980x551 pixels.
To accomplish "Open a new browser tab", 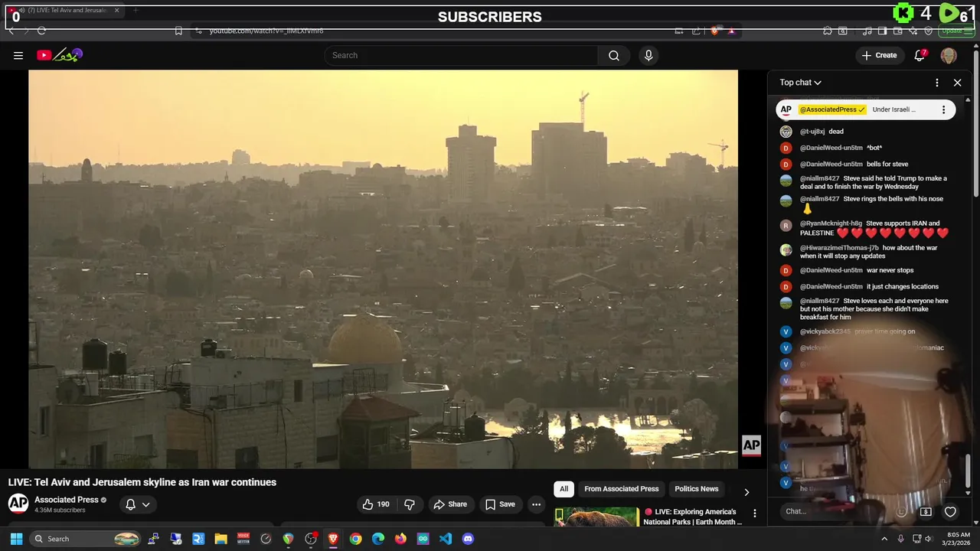I will [x=136, y=11].
